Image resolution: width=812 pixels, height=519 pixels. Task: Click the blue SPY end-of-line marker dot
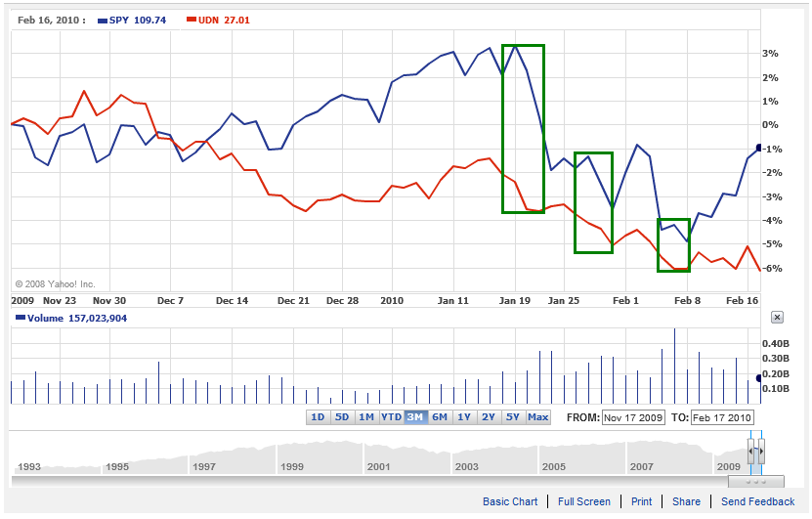click(x=758, y=148)
